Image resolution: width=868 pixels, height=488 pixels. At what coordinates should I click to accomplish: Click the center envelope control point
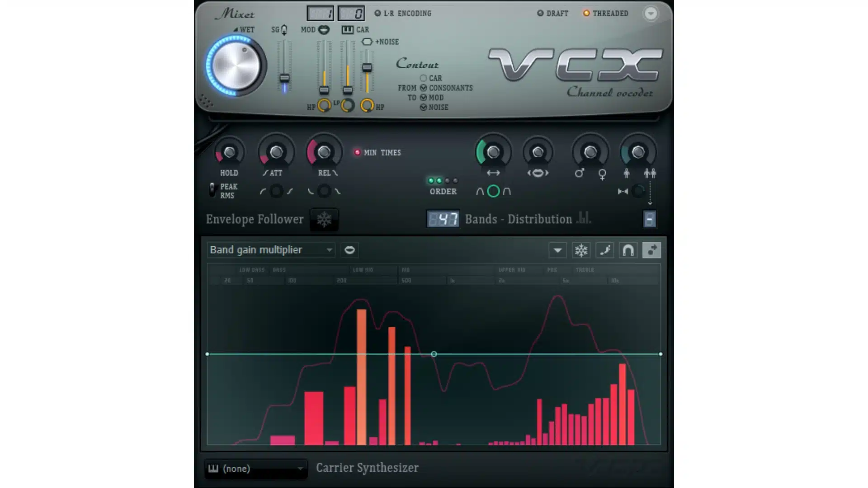coord(434,354)
